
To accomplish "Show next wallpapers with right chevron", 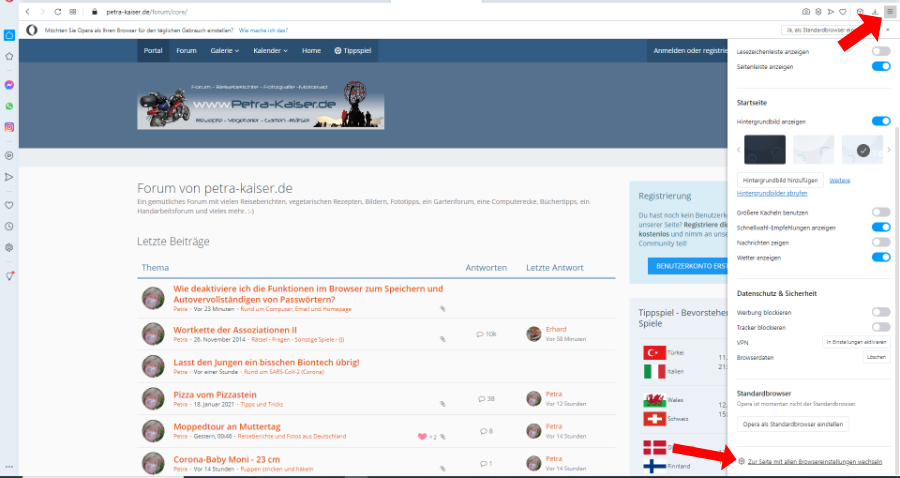I will point(888,149).
